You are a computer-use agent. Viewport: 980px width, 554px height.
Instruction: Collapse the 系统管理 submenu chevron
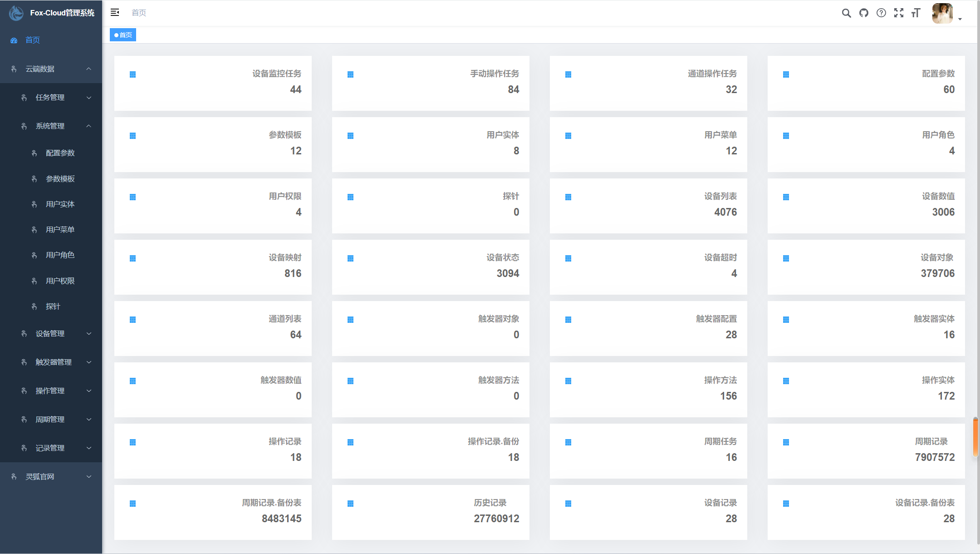tap(89, 126)
